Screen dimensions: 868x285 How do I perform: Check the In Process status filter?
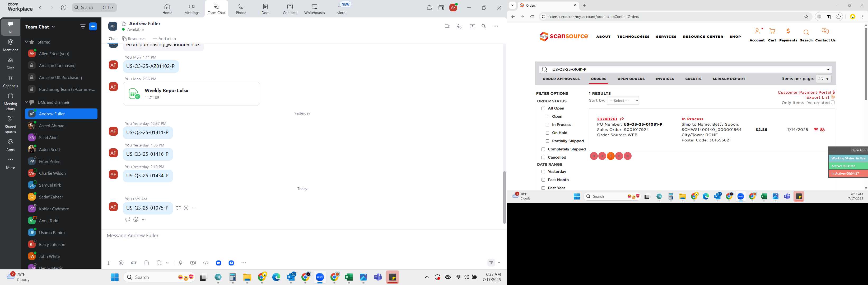[547, 125]
